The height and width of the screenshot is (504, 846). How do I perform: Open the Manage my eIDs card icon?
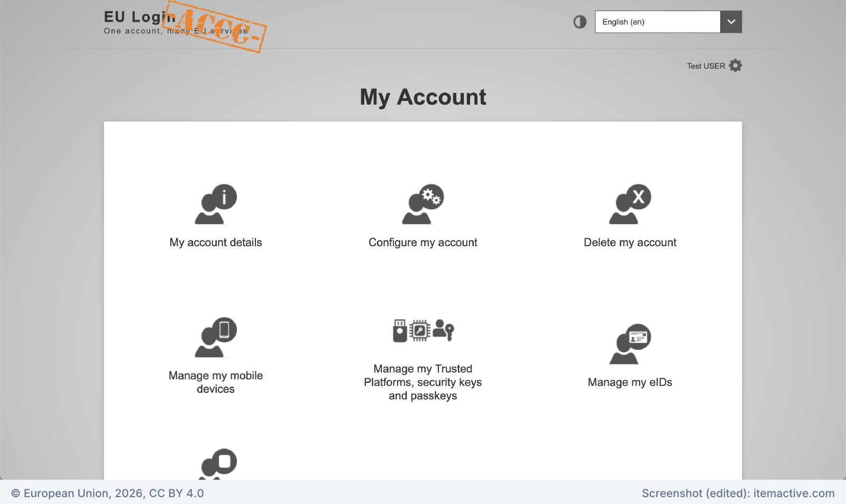tap(630, 344)
